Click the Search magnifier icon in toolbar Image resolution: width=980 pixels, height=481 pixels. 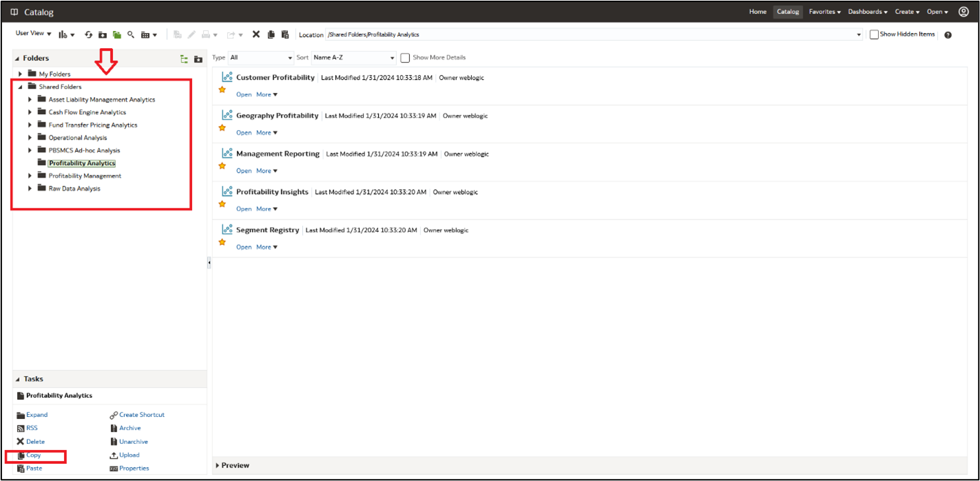coord(131,34)
